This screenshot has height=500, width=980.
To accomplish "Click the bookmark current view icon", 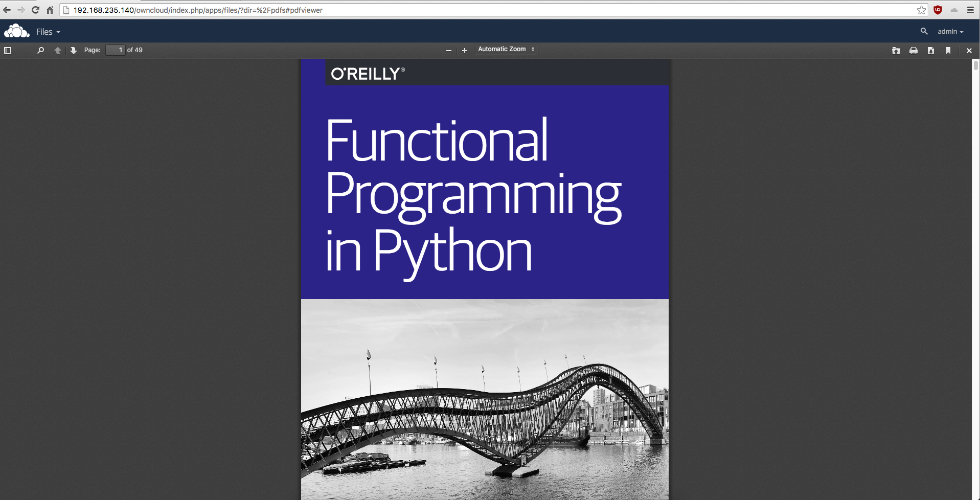I will 948,51.
